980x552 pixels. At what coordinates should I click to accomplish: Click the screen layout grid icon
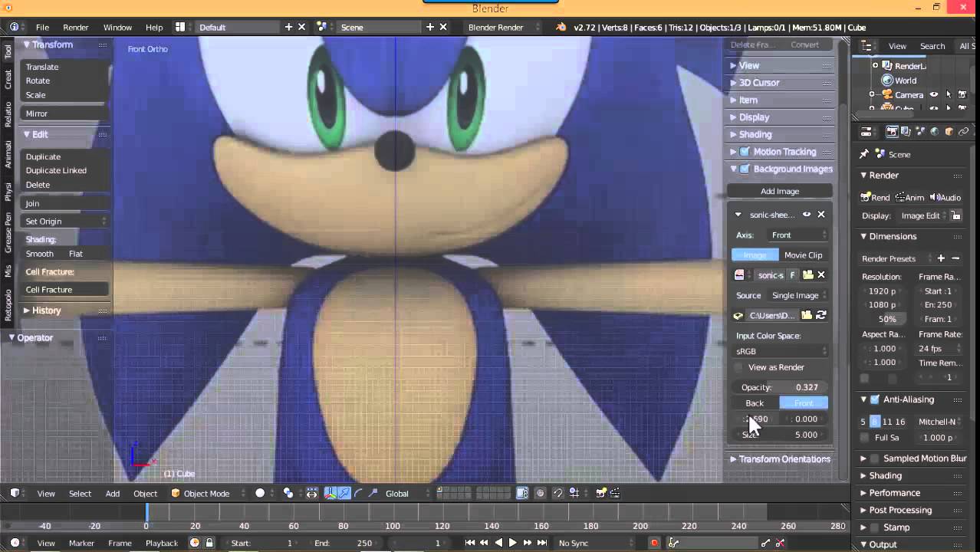coord(180,27)
